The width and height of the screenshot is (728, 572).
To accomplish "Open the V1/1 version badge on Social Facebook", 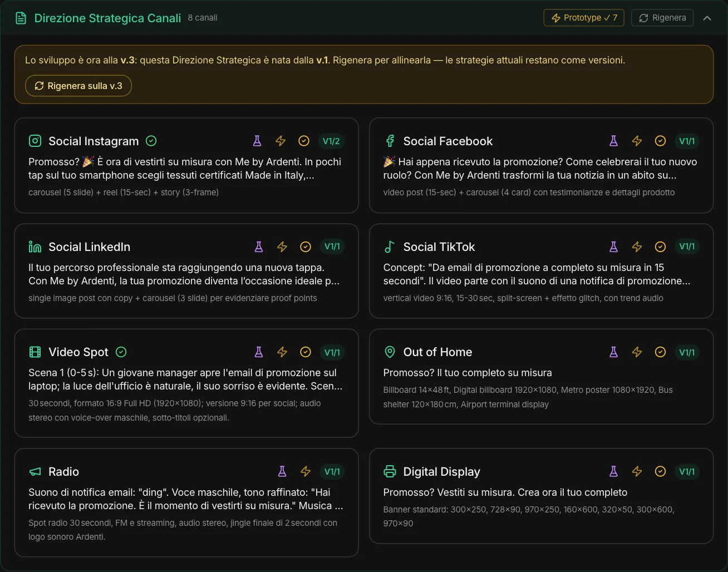I will click(x=687, y=141).
